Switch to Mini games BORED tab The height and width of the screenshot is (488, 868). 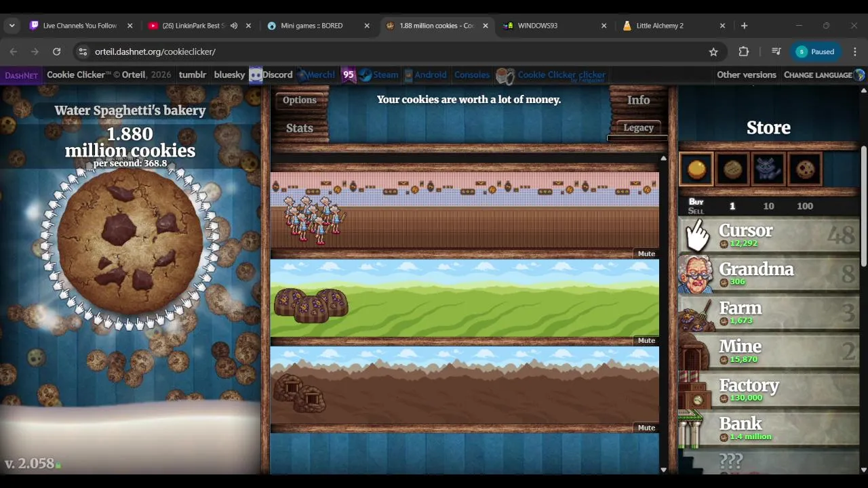(x=312, y=26)
